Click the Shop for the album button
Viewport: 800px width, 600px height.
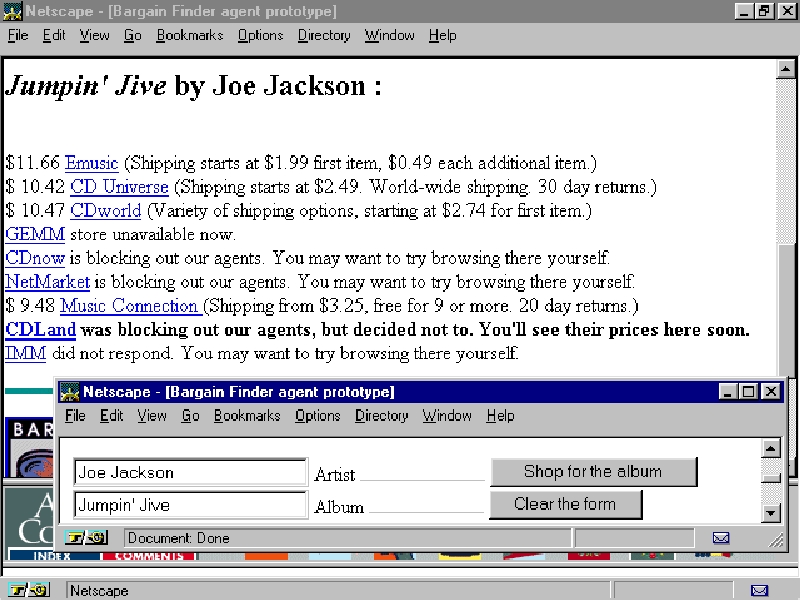[x=593, y=472]
